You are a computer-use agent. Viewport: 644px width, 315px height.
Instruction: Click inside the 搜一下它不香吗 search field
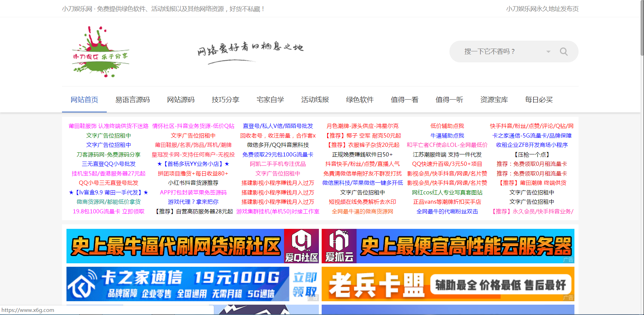(x=499, y=51)
